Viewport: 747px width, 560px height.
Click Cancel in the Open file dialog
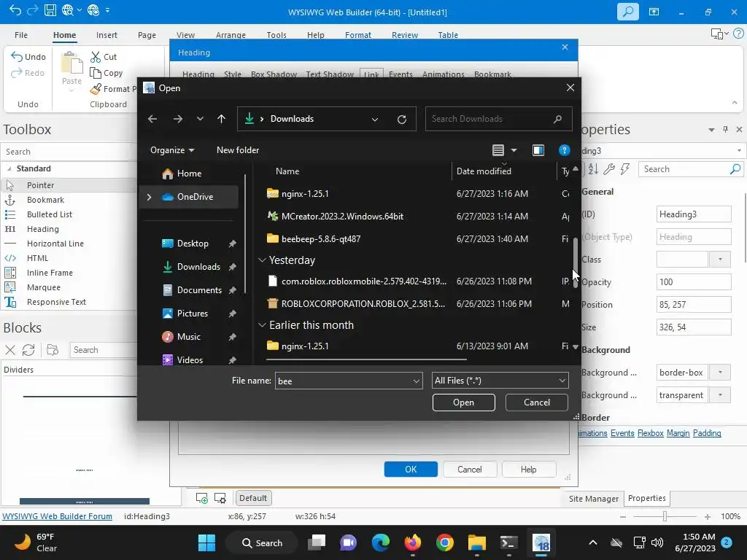pyautogui.click(x=536, y=402)
